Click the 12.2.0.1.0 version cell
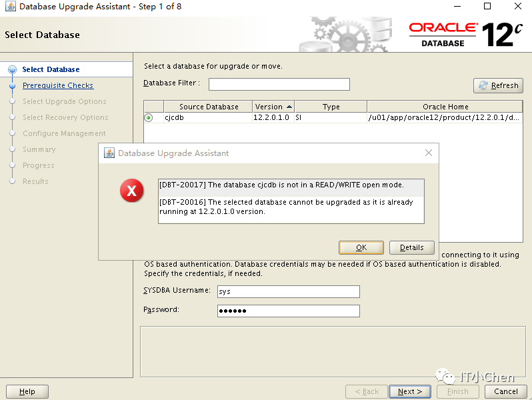The height and width of the screenshot is (400, 532). pyautogui.click(x=273, y=118)
